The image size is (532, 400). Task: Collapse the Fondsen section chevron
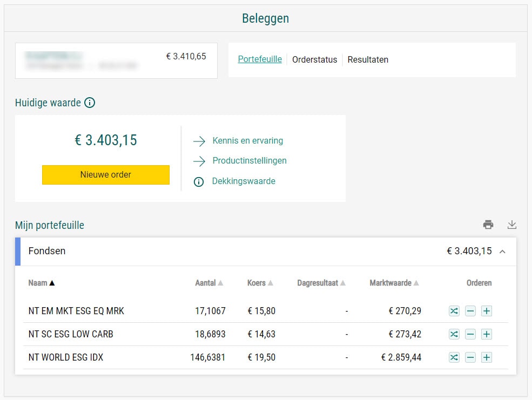502,252
